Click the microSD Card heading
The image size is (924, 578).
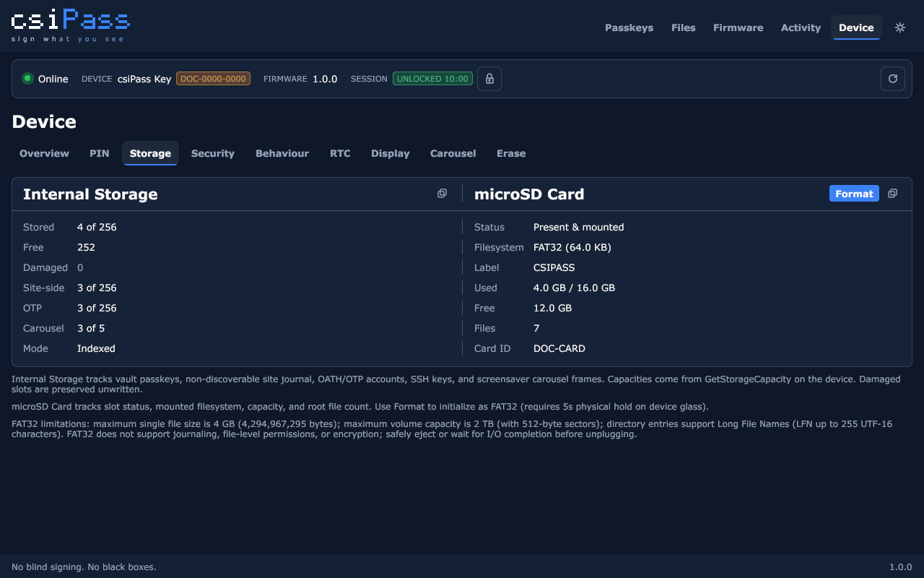click(x=529, y=194)
